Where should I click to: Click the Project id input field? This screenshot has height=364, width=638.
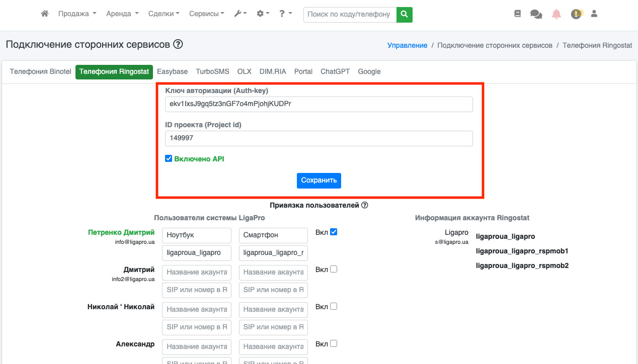click(319, 138)
